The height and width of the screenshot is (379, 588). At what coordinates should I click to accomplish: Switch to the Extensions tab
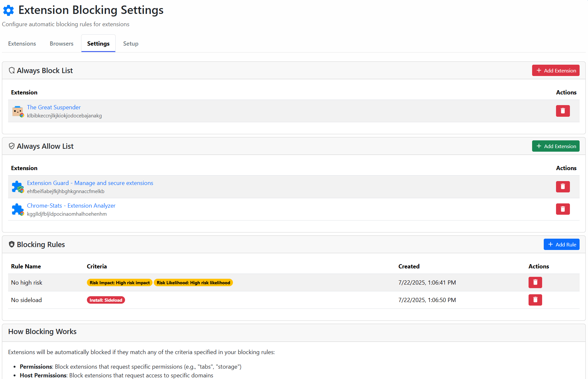22,44
